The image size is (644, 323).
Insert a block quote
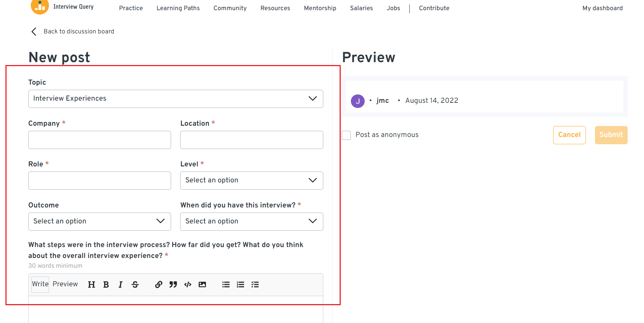click(x=173, y=284)
